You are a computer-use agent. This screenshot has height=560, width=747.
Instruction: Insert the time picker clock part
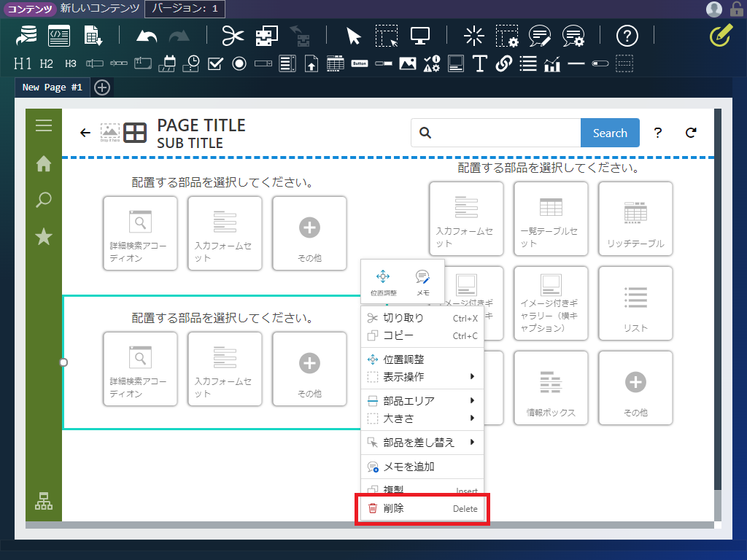(x=191, y=63)
